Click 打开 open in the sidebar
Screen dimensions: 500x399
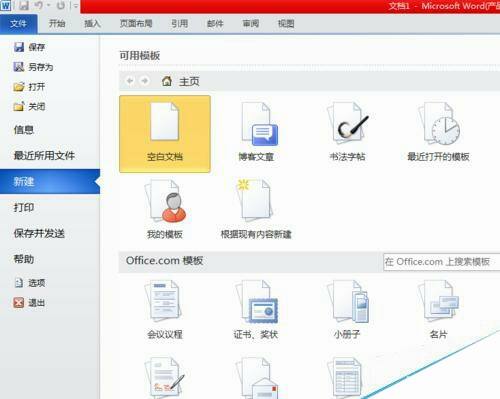[29, 87]
